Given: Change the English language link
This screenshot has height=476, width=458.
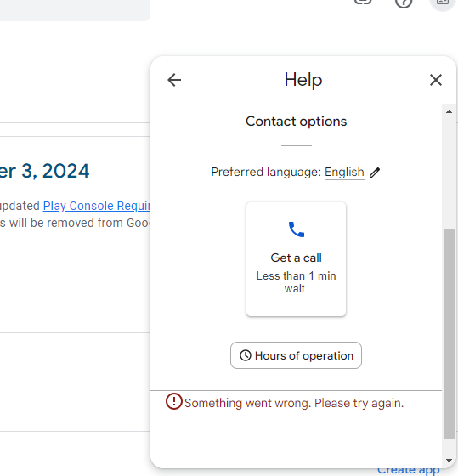Looking at the screenshot, I should 344,172.
